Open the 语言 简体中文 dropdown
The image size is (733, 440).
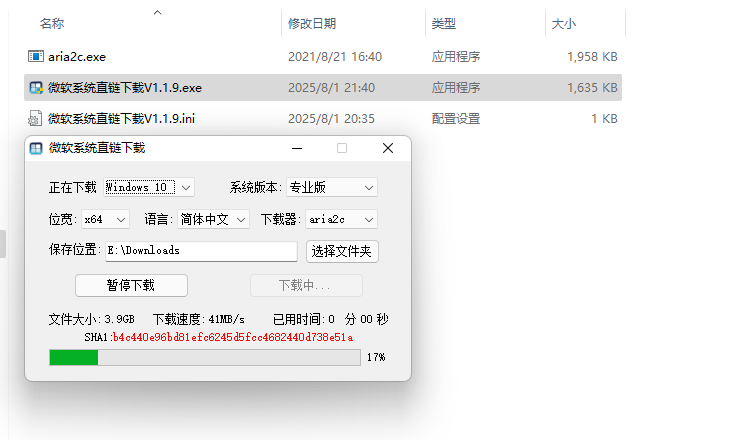pyautogui.click(x=213, y=219)
